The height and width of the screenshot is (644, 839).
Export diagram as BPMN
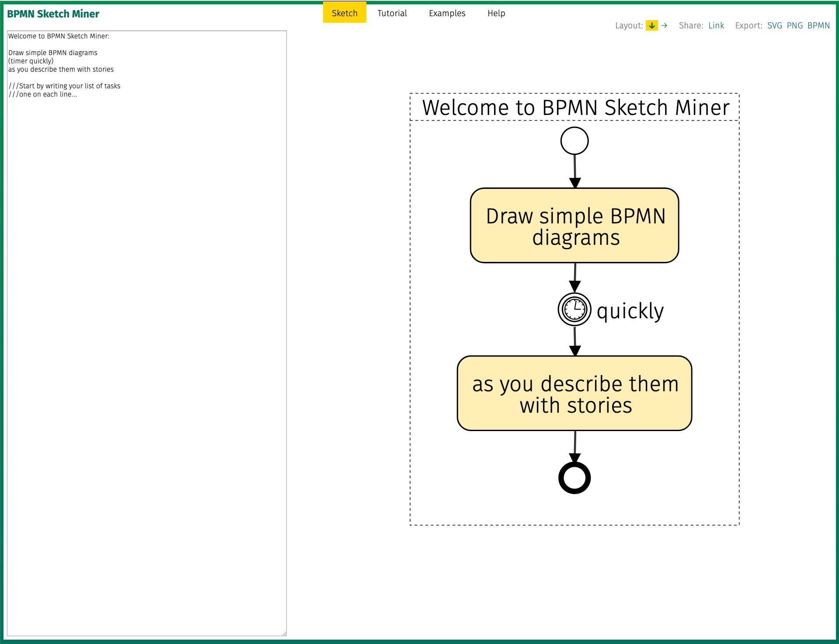pos(818,25)
